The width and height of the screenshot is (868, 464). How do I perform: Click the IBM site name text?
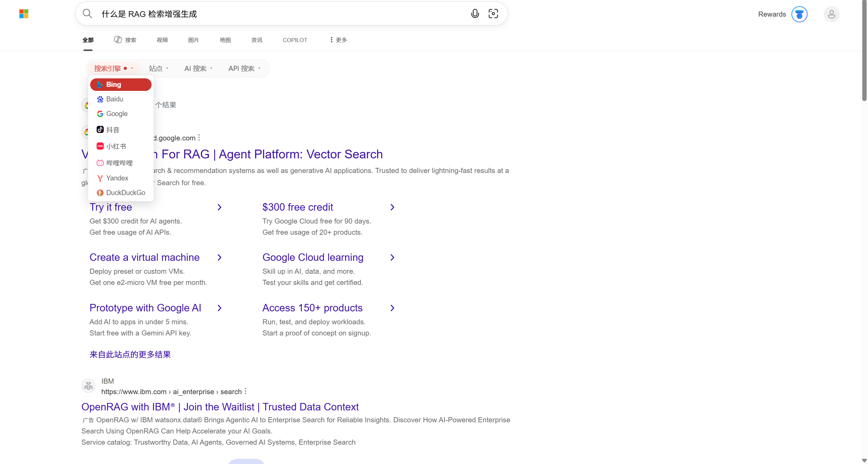click(107, 381)
